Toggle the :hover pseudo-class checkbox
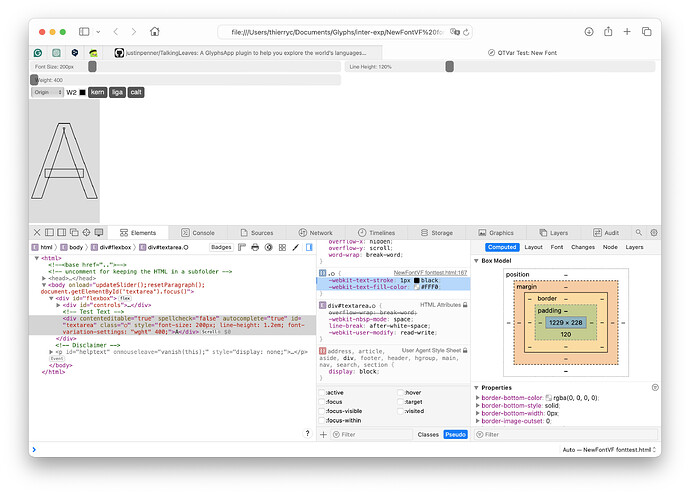The height and width of the screenshot is (495, 690). tap(400, 392)
